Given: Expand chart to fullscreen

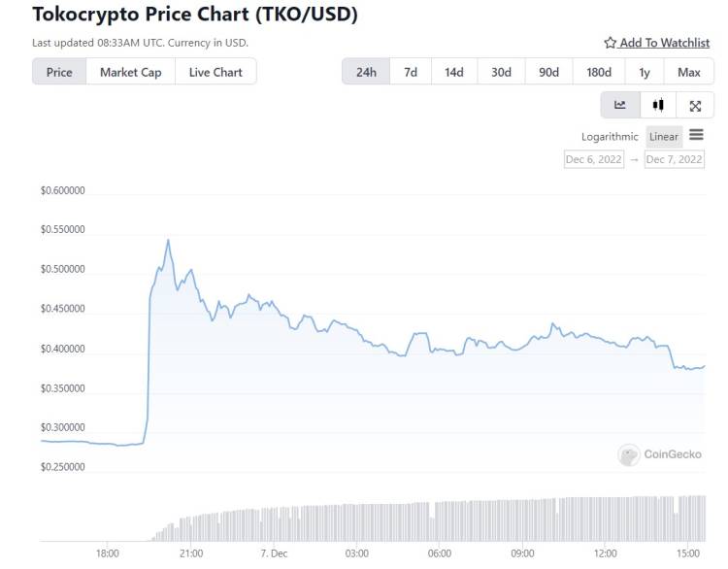Looking at the screenshot, I should click(695, 106).
